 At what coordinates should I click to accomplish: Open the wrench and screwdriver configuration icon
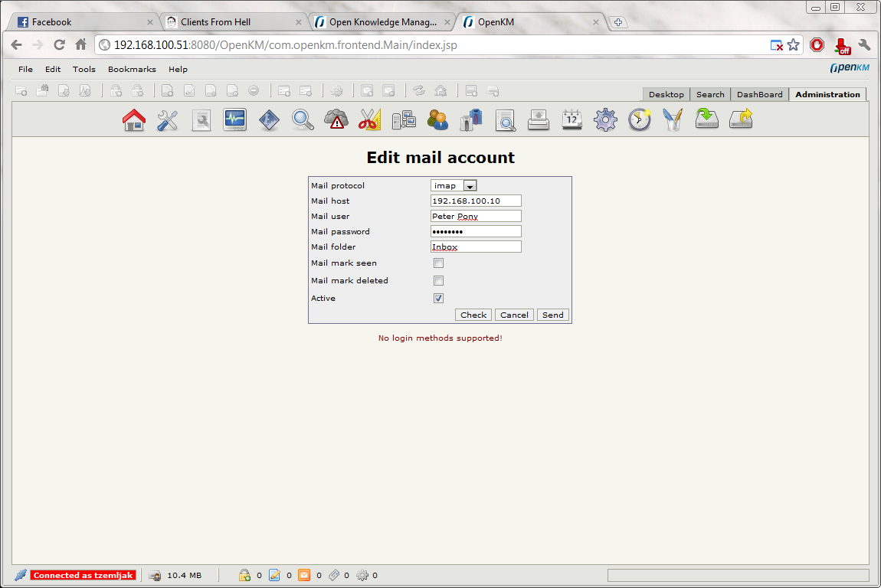[167, 119]
